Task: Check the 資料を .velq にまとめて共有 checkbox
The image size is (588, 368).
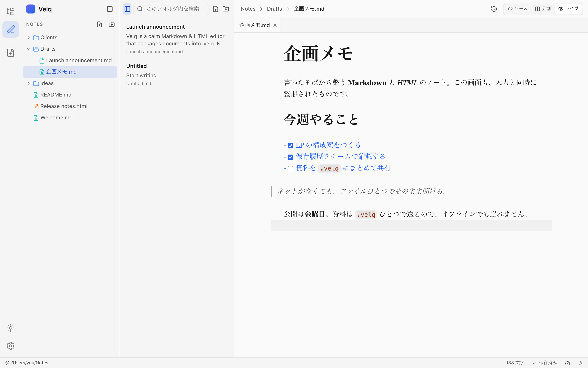Action: [x=290, y=169]
